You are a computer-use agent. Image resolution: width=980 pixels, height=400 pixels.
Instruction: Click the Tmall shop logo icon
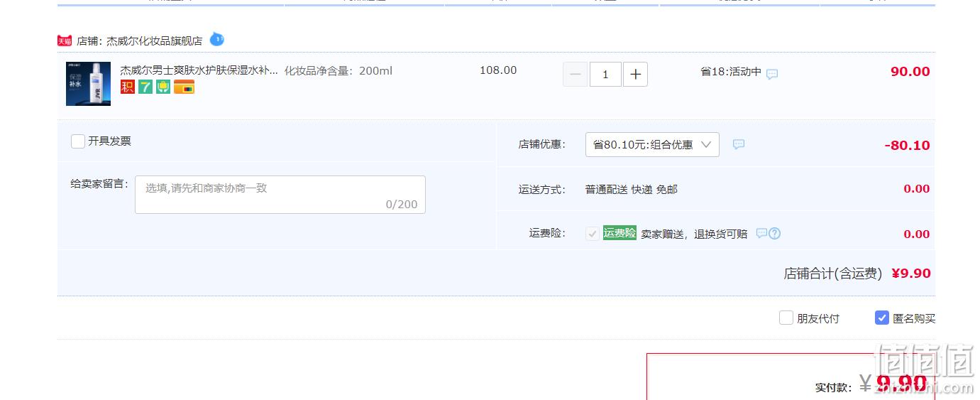65,40
